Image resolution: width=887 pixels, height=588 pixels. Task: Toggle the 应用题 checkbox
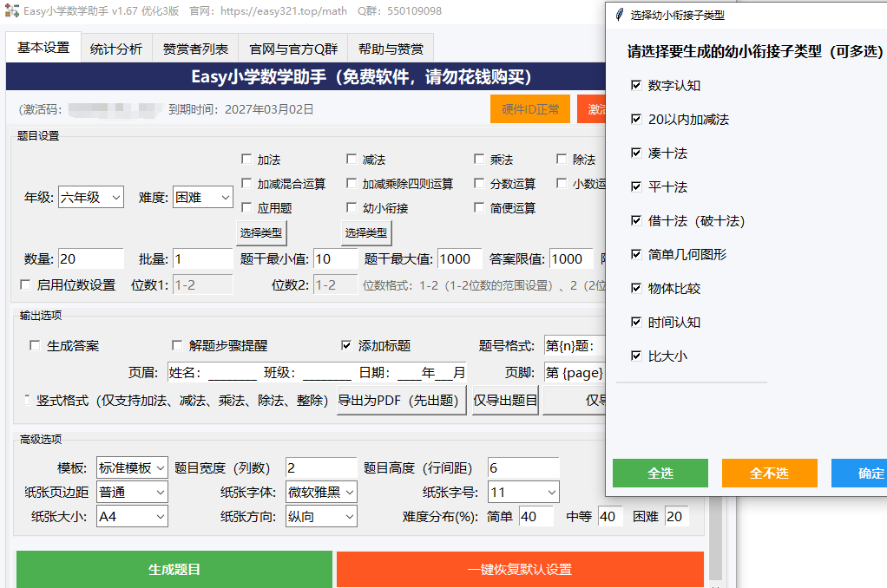tap(246, 207)
